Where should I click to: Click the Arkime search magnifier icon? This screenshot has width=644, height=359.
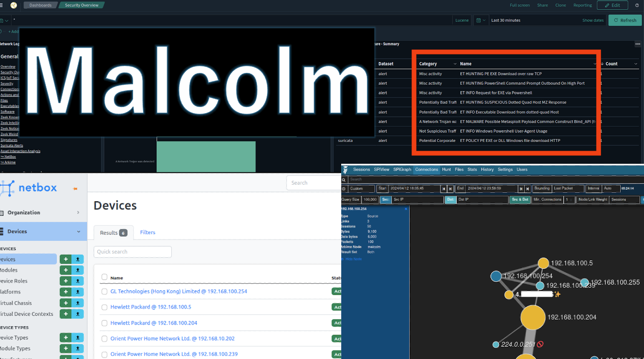344,179
